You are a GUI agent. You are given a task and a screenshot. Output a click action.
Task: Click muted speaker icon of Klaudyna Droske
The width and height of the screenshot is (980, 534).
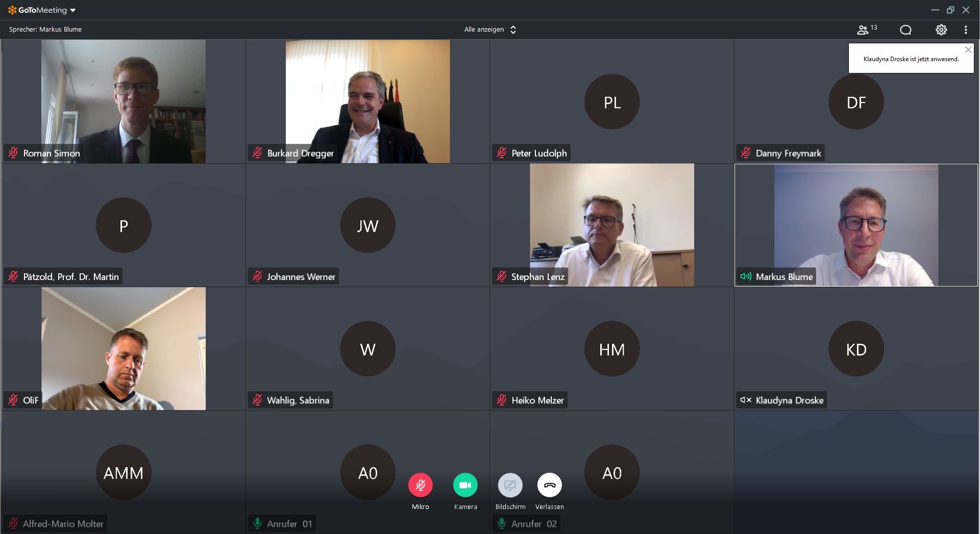click(x=746, y=400)
